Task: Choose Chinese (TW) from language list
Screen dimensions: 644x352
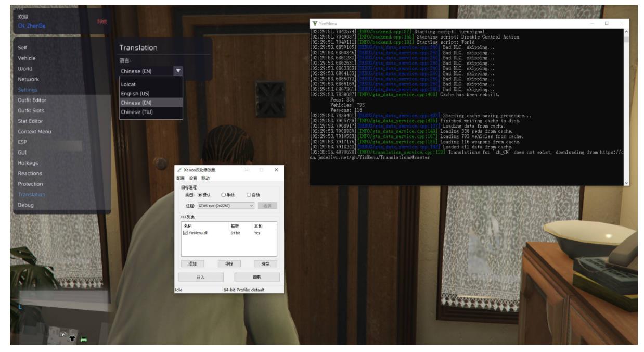Action: click(x=137, y=112)
